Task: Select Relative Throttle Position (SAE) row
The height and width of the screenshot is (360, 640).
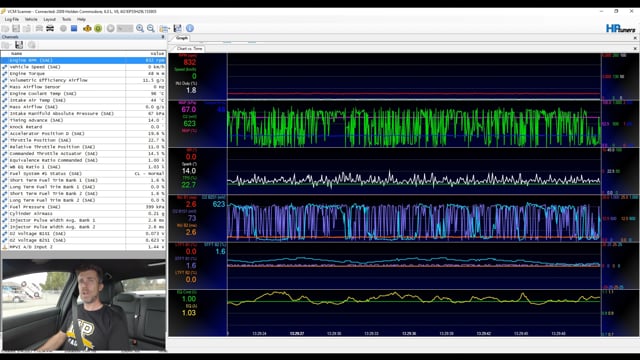Action: [83, 147]
